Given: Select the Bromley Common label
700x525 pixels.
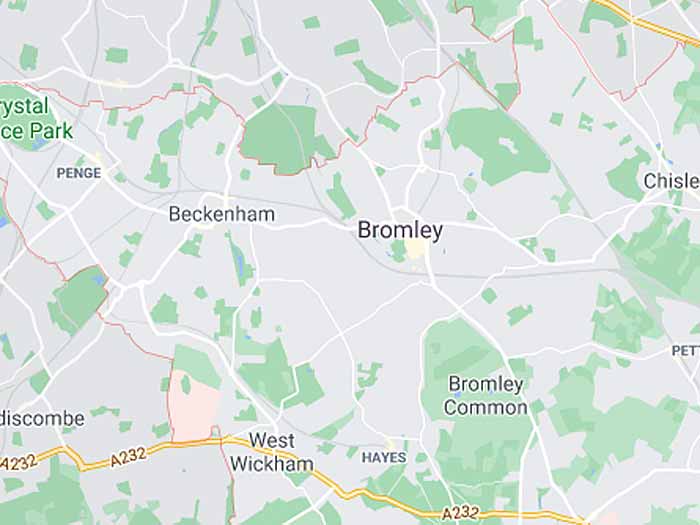Looking at the screenshot, I should 486,396.
